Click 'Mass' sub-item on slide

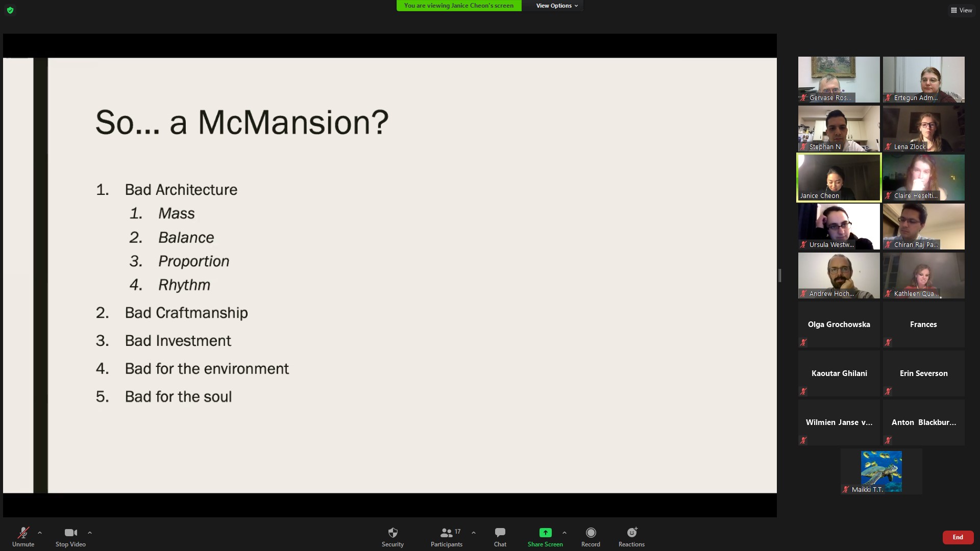pos(177,213)
